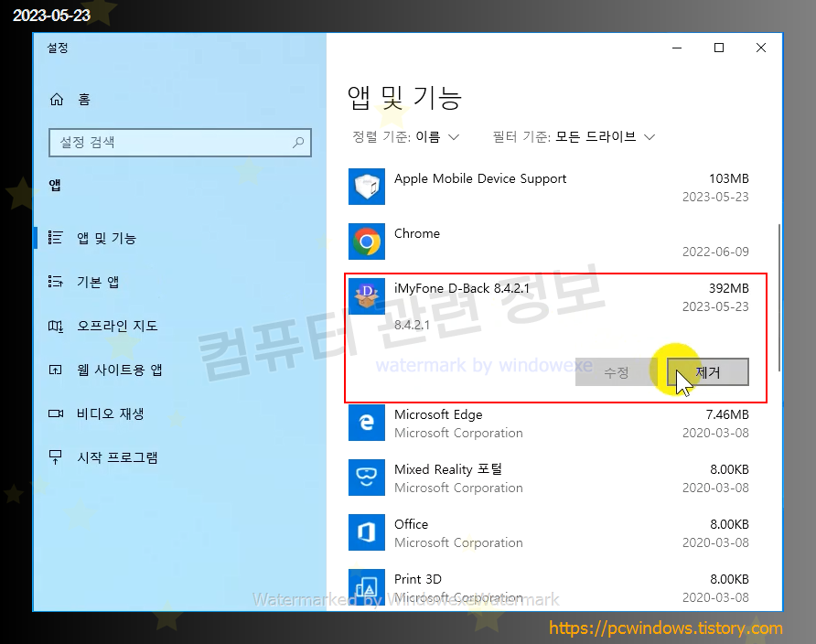The height and width of the screenshot is (644, 816).
Task: Go to 앱 및 기능 page
Action: click(107, 238)
